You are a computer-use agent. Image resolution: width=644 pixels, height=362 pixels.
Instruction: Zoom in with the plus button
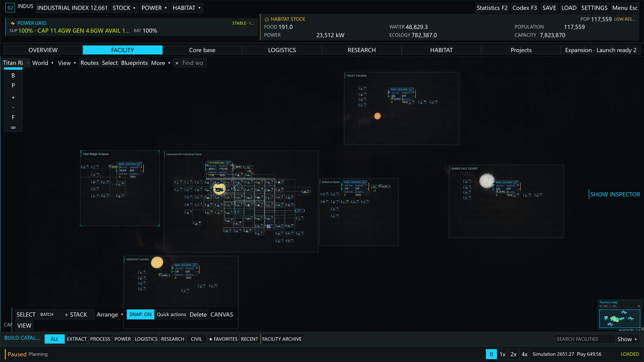click(13, 97)
